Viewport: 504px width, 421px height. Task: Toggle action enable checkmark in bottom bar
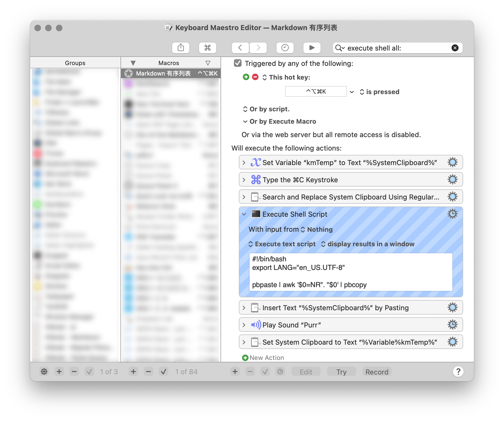click(x=265, y=372)
